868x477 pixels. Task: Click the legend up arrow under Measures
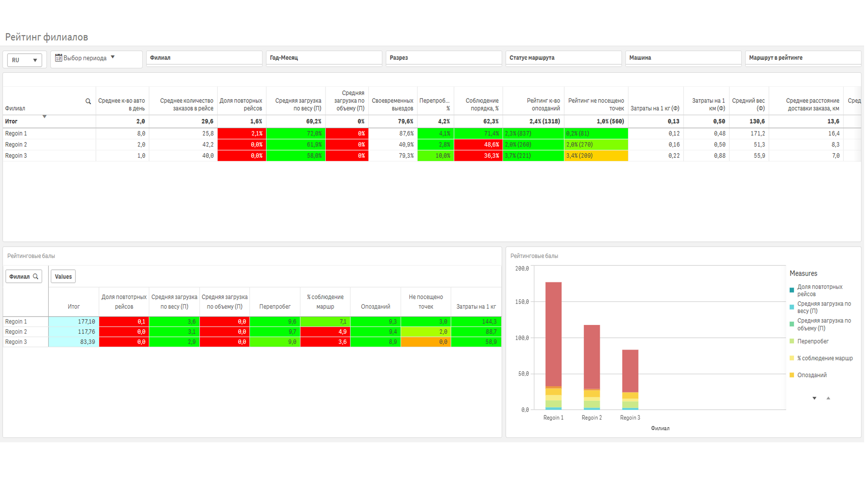click(828, 398)
